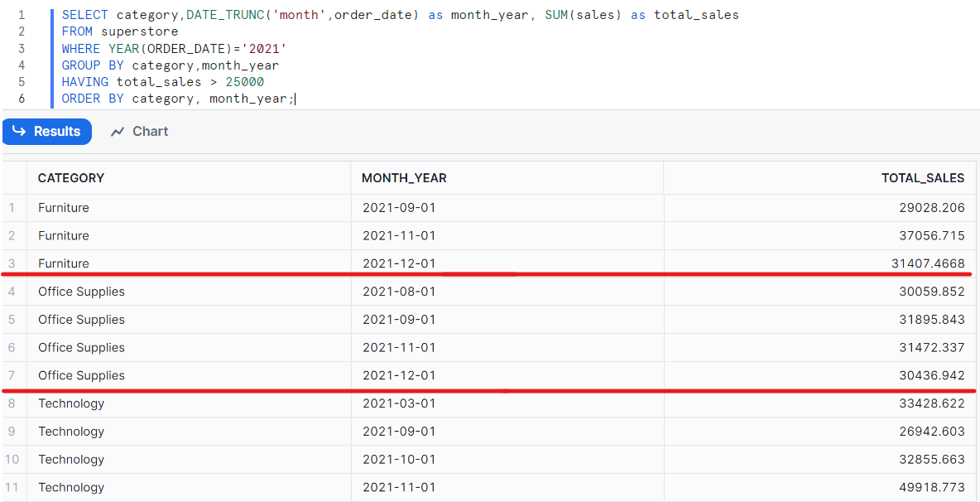Click the arrow icon beside Results
The height and width of the screenshot is (502, 980).
click(19, 132)
